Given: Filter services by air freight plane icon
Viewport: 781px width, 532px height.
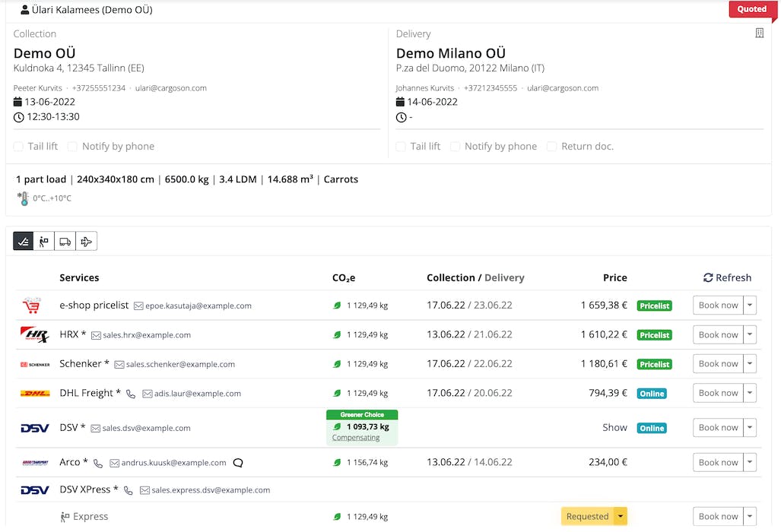Looking at the screenshot, I should [x=86, y=242].
